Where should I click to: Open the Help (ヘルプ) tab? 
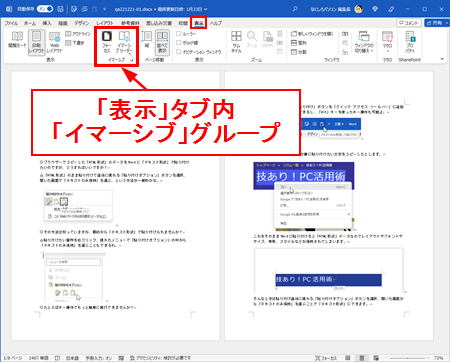click(x=216, y=23)
